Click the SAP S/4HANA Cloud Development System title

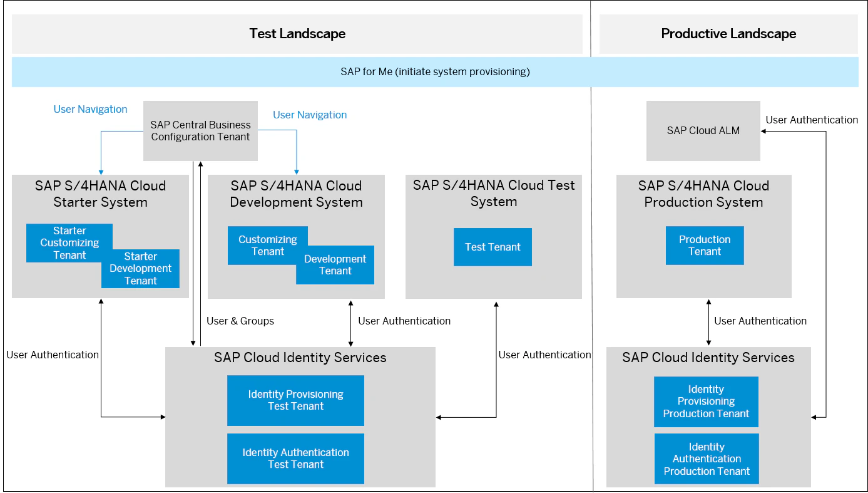point(296,194)
